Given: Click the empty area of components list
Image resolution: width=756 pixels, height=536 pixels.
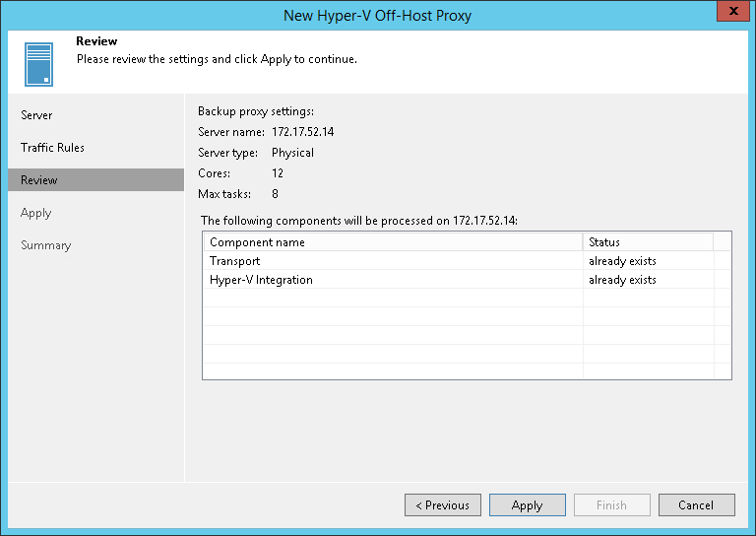Looking at the screenshot, I should (394, 335).
